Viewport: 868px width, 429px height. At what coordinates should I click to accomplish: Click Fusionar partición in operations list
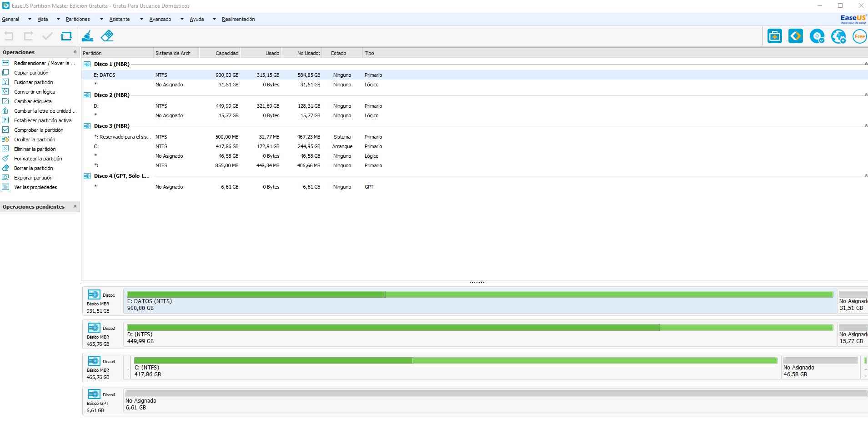pyautogui.click(x=33, y=82)
